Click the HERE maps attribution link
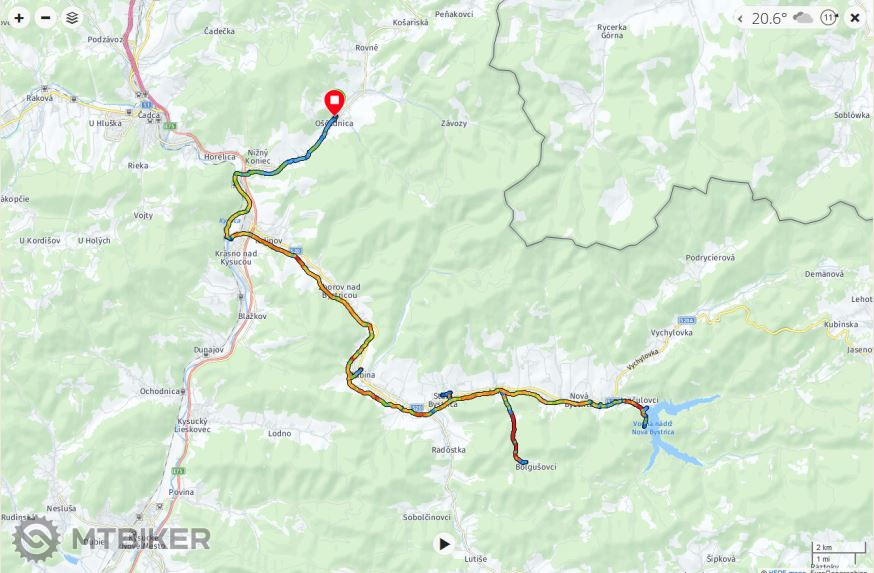The image size is (874, 573). point(780,571)
